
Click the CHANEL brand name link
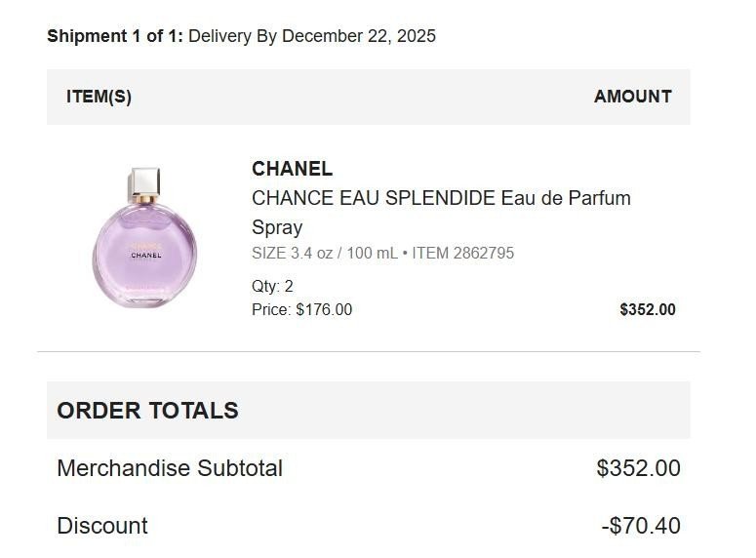point(293,169)
